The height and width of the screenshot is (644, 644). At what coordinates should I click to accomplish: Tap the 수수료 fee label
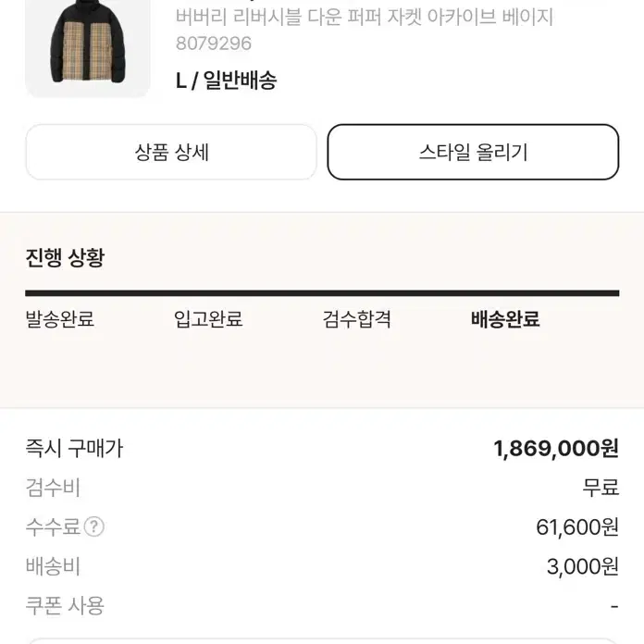point(53,526)
